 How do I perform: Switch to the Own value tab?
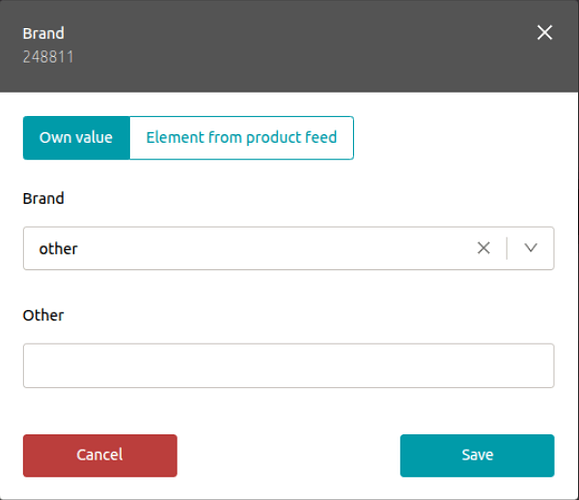(76, 138)
